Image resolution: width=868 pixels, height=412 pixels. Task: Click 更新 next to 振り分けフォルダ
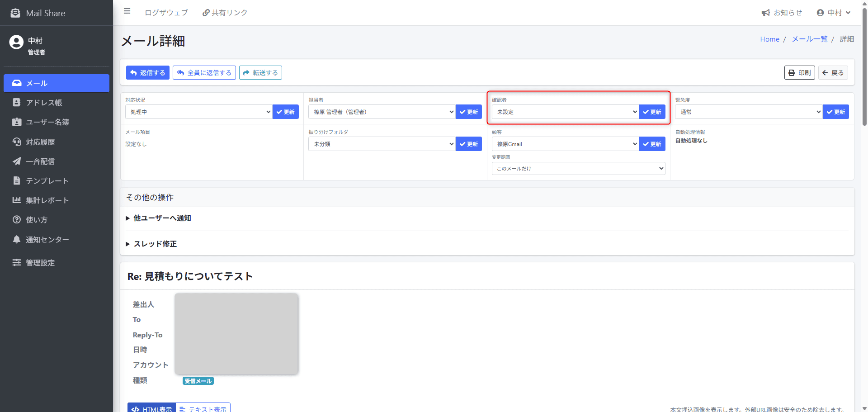pos(469,144)
